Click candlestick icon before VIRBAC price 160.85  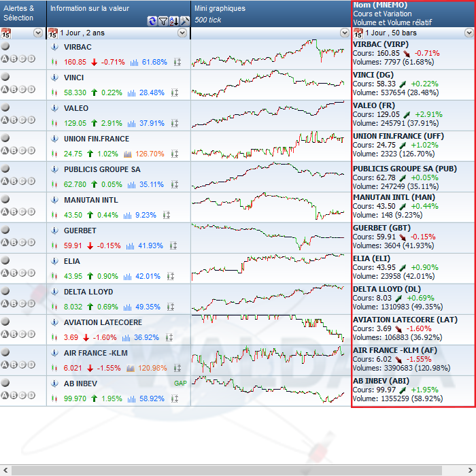pyautogui.click(x=54, y=62)
